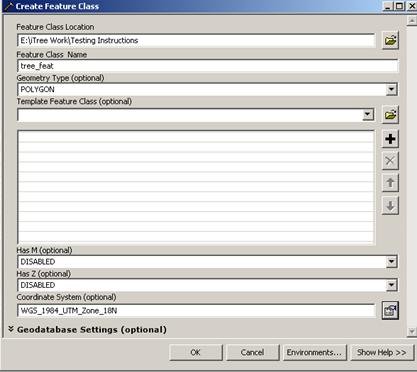Click Coordinate System field WGS_1984_UTM_Zone_18N
The height and width of the screenshot is (372, 417).
click(x=196, y=311)
